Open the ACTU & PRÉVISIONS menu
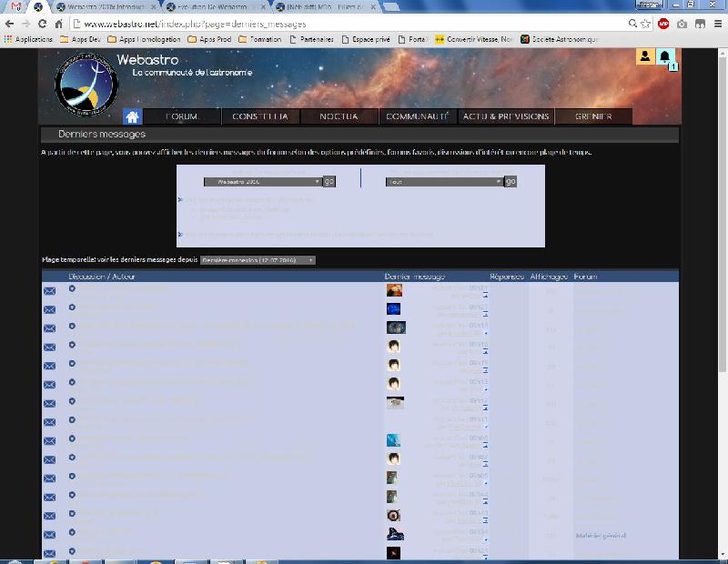728x564 pixels. [506, 116]
